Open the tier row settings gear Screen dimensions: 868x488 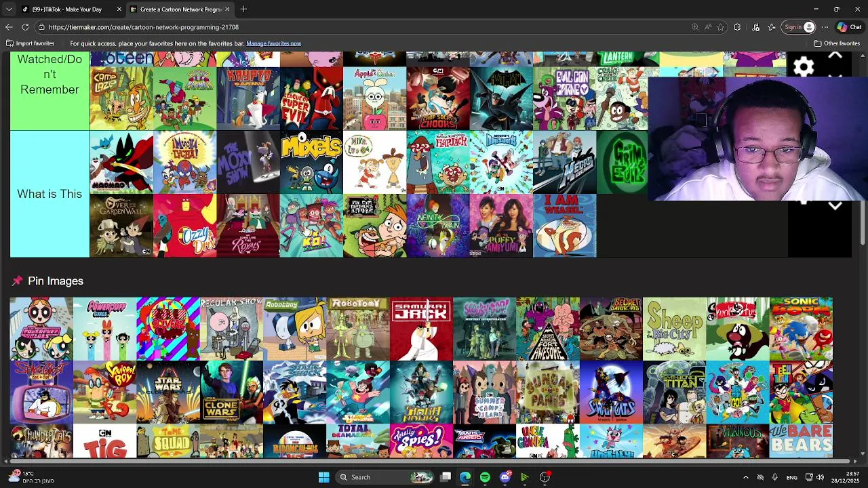click(x=804, y=66)
